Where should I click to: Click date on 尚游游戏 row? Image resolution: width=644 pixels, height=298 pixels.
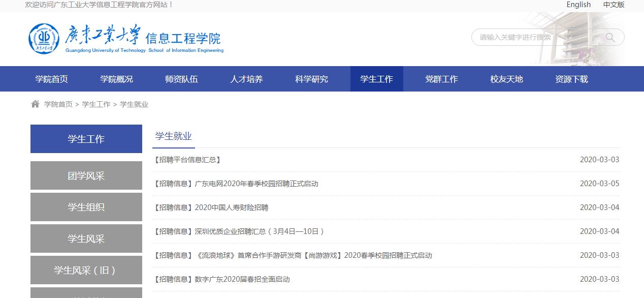pos(599,255)
